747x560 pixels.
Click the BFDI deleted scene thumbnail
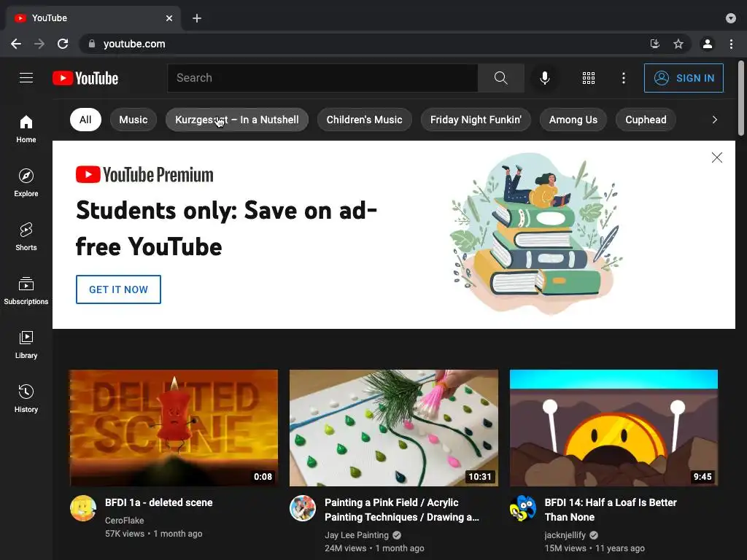pos(174,427)
